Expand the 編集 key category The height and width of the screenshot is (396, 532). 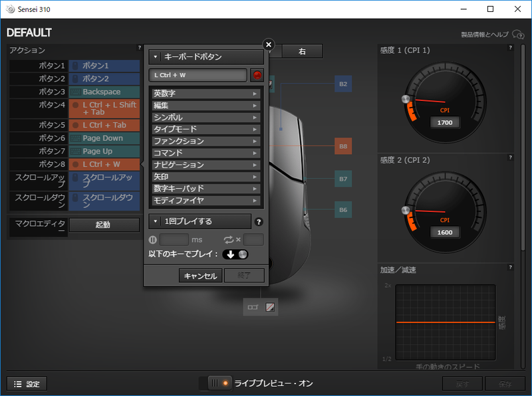pos(206,106)
